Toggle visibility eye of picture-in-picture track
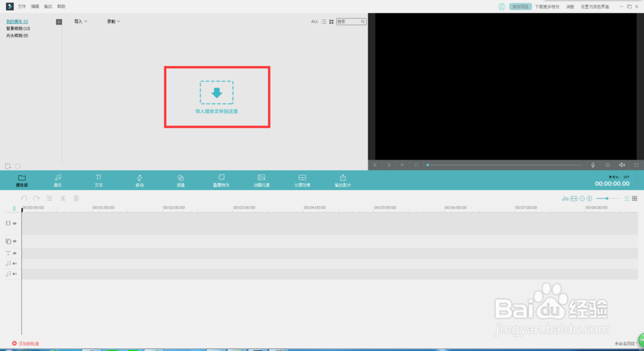644x351 pixels. point(15,241)
